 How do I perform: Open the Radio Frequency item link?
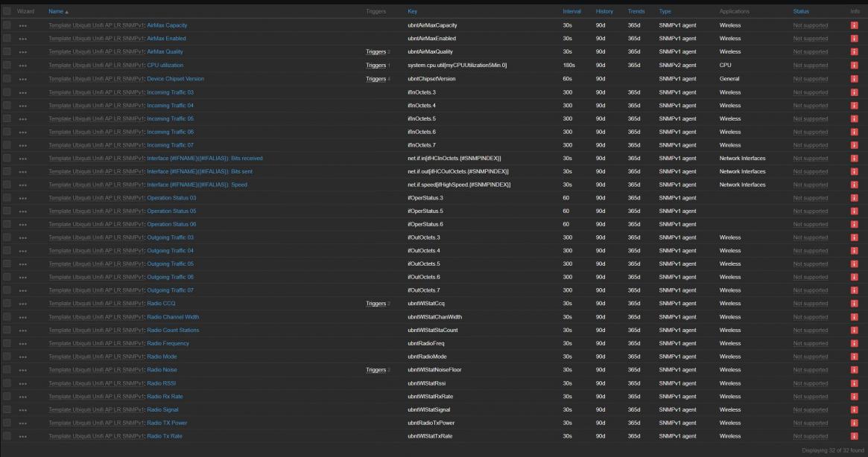(x=168, y=343)
